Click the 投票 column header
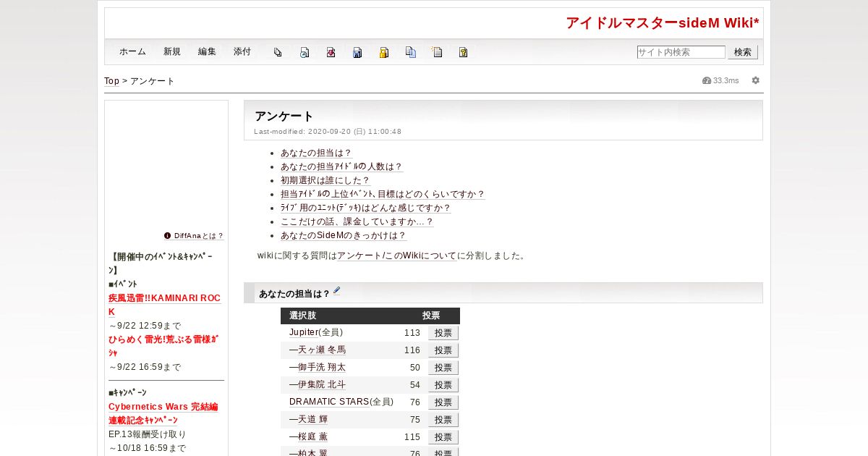The width and height of the screenshot is (868, 456). (431, 316)
